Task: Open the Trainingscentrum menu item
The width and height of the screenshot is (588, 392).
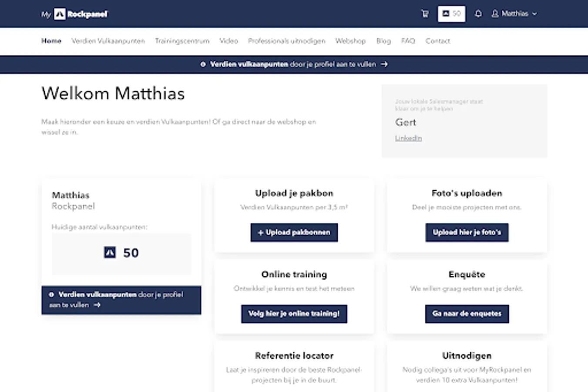Action: pos(182,41)
